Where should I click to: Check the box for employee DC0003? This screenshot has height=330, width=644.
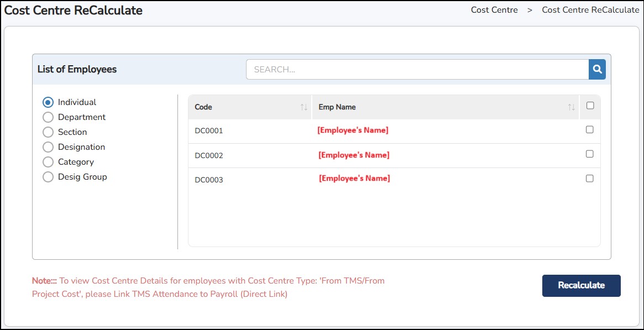click(x=590, y=179)
